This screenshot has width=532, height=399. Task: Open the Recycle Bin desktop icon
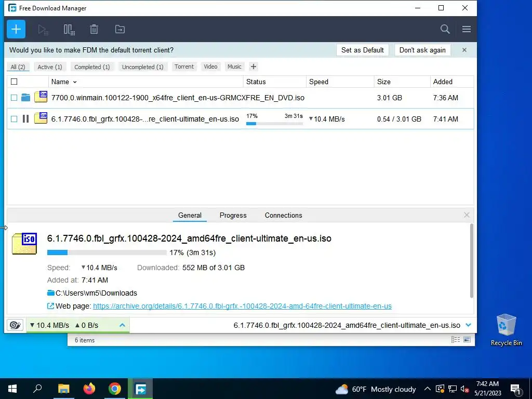tap(506, 330)
